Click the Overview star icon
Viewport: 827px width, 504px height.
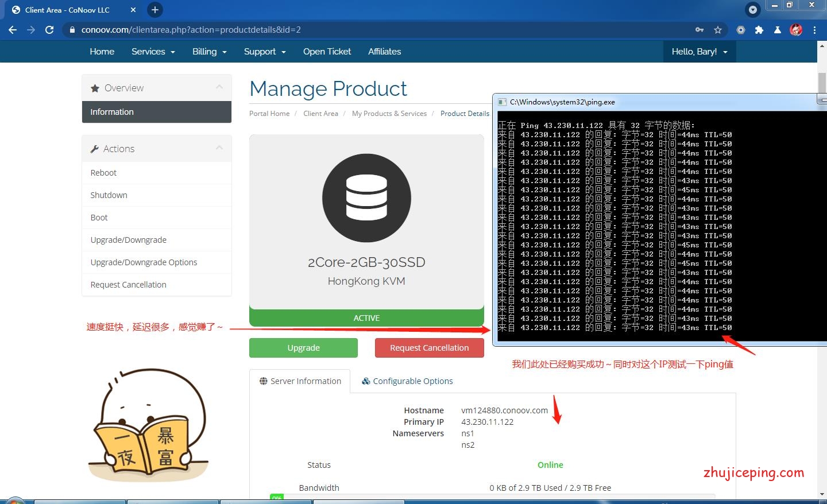95,88
